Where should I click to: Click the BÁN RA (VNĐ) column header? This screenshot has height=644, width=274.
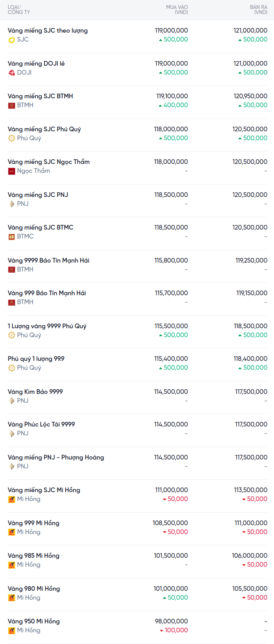click(258, 10)
